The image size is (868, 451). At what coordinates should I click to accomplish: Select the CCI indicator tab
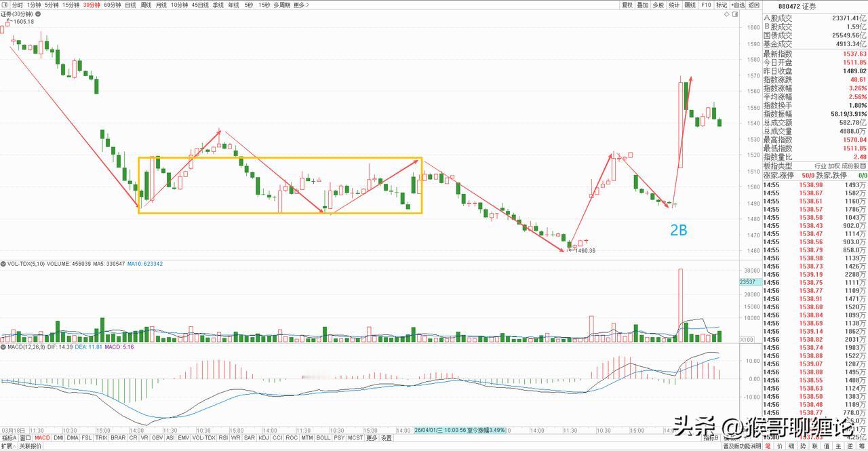[x=277, y=438]
